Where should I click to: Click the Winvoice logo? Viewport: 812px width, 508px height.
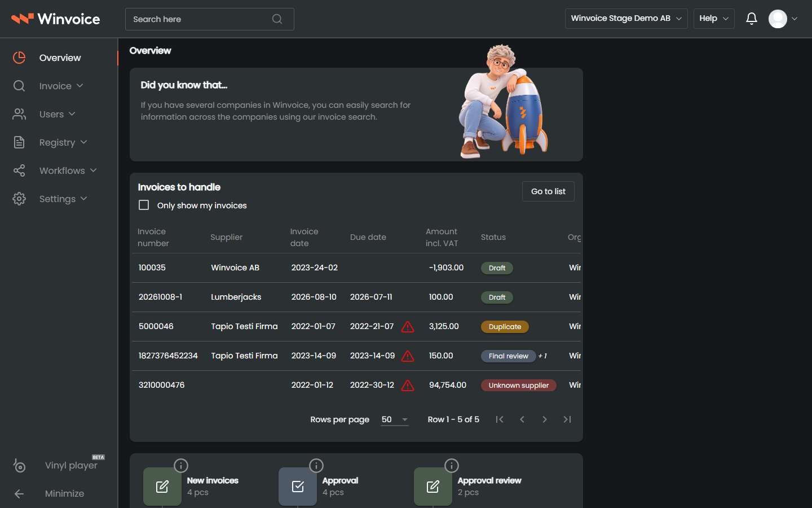point(55,19)
